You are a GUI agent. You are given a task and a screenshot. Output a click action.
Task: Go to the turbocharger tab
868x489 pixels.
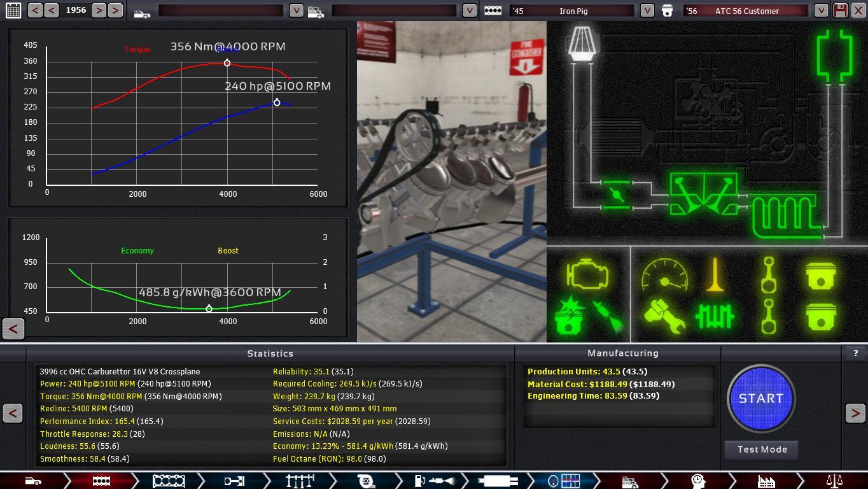click(366, 481)
